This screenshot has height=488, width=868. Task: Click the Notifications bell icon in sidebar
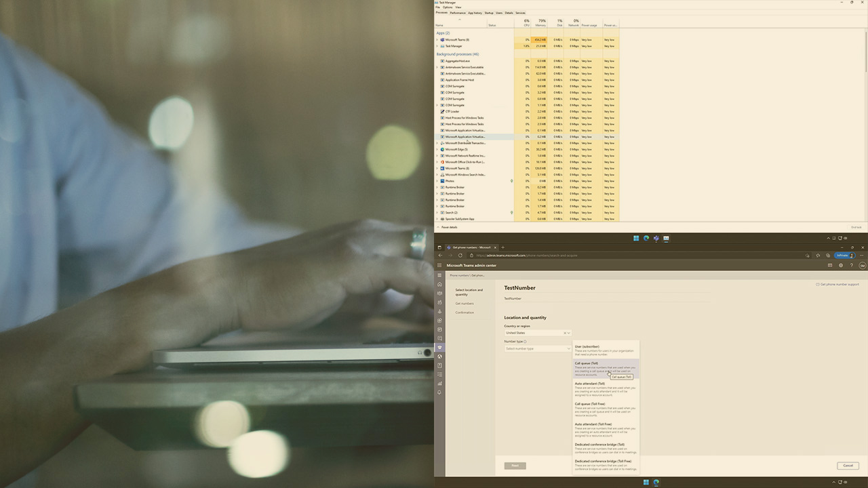[x=439, y=392]
